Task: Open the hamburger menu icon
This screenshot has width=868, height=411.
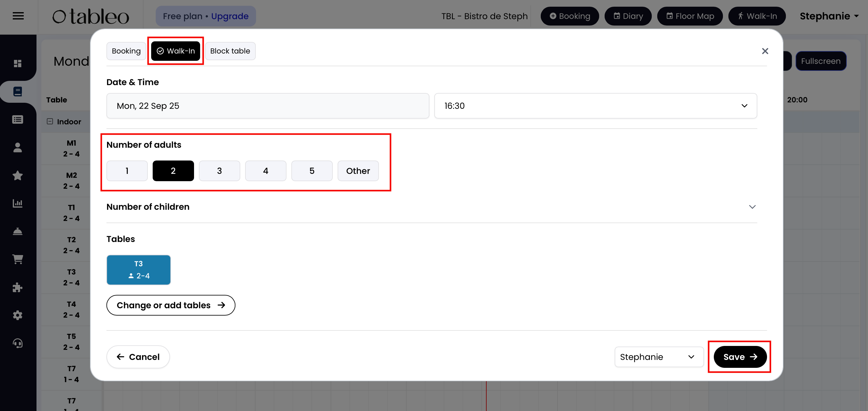Action: [18, 16]
